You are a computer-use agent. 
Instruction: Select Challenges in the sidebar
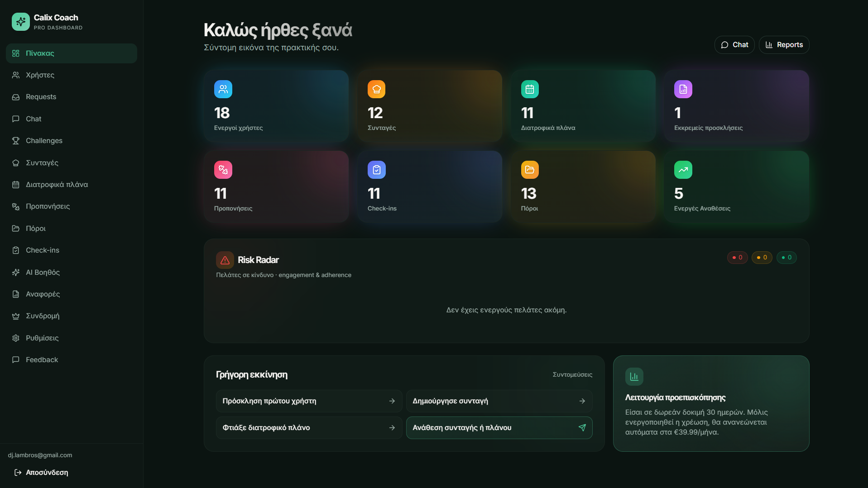pos(72,141)
